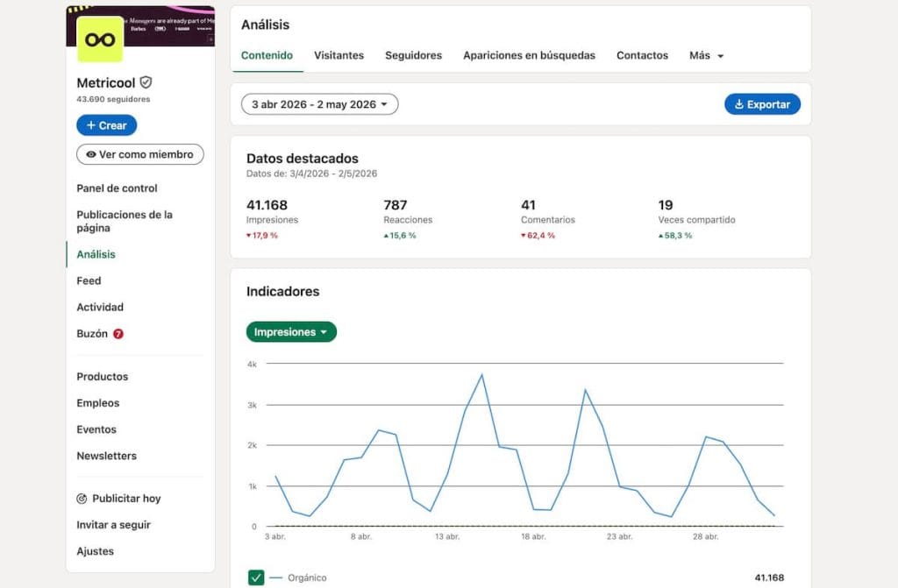Image resolution: width=898 pixels, height=588 pixels.
Task: Click the red 7 badge on Buzón
Action: coord(118,334)
